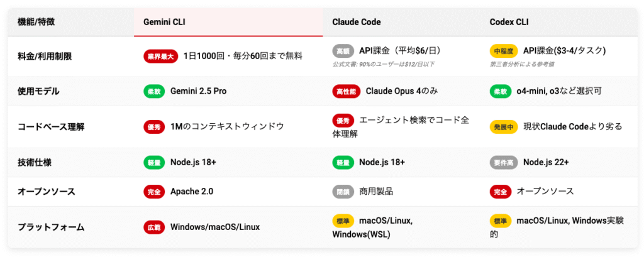Image resolution: width=644 pixels, height=257 pixels.
Task: Click オープンソース in the Codex CLI column
Action: [x=545, y=191]
